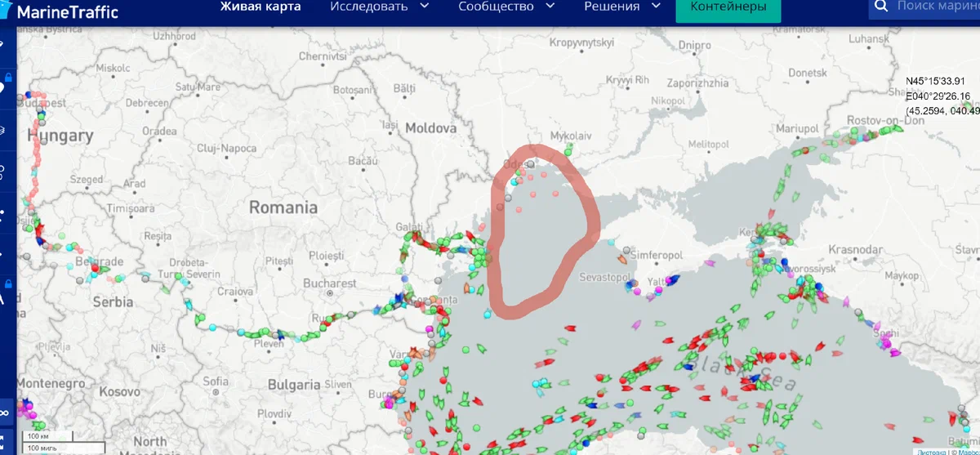Screen dimensions: 980x455
Task: Click the orange vessel marker west of Sevastopol
Action: [621, 259]
